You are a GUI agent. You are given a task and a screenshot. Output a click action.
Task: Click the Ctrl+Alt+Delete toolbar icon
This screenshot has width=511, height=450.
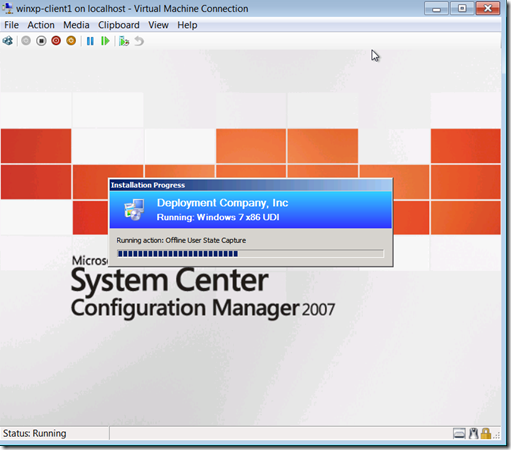8,41
